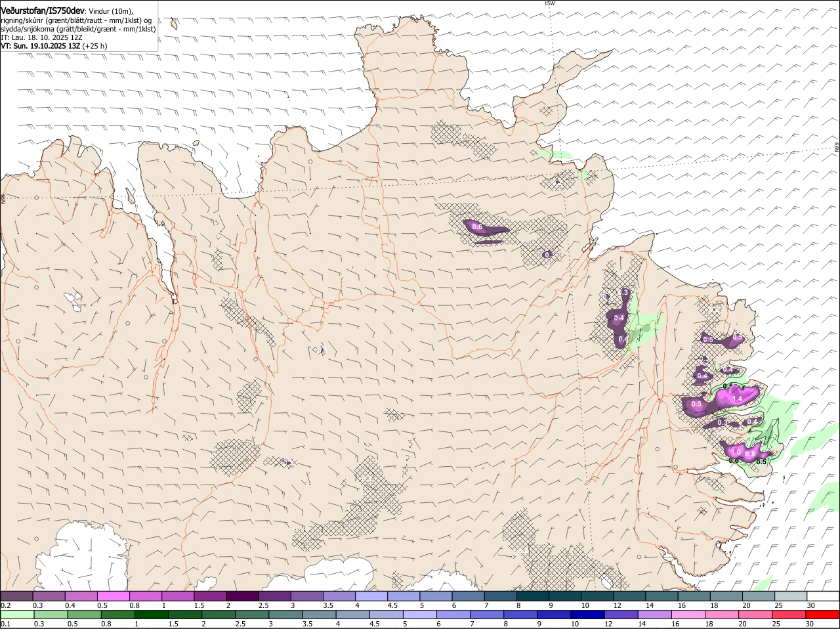The image size is (840, 629).
Task: Click the 1.0 value on the eastern snow patch
Action: 736,452
